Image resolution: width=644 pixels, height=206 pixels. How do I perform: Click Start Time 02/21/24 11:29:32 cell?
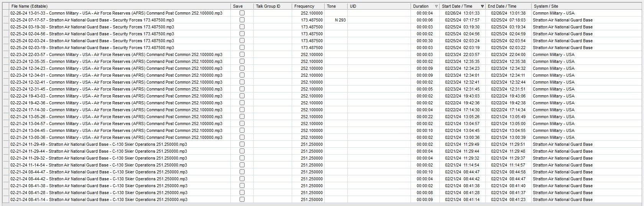pos(462,158)
